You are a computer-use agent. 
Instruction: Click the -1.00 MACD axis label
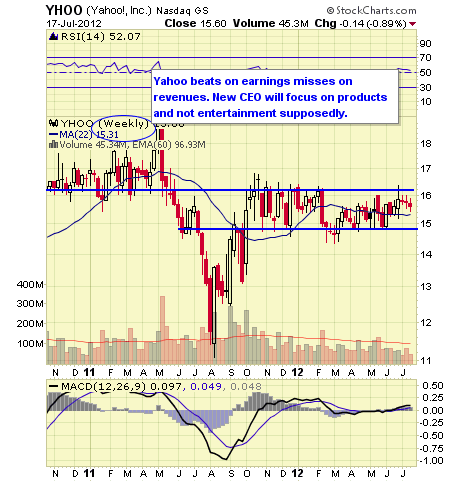pos(431,461)
